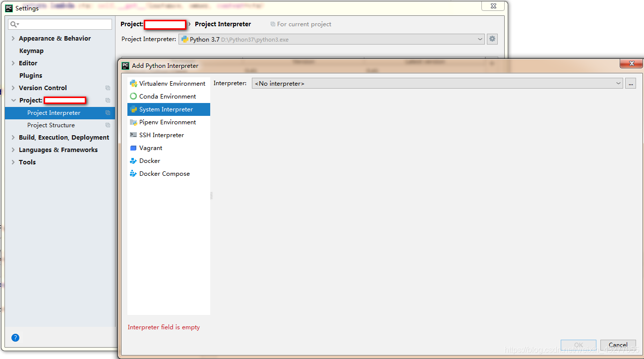Close the Settings window
Screen dimensions: 644x359
click(x=494, y=6)
